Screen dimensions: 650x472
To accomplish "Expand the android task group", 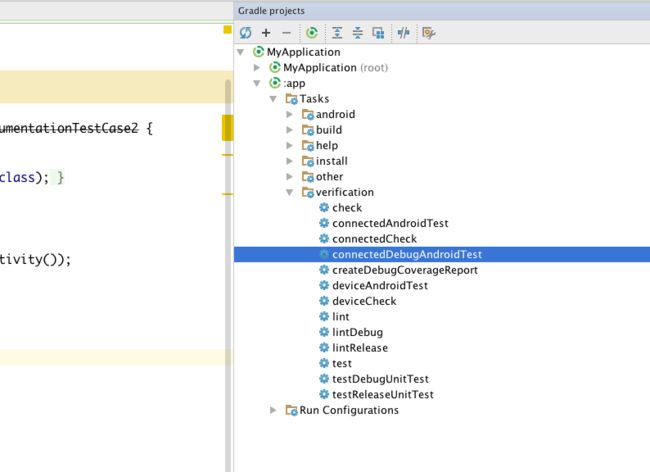I will click(290, 114).
